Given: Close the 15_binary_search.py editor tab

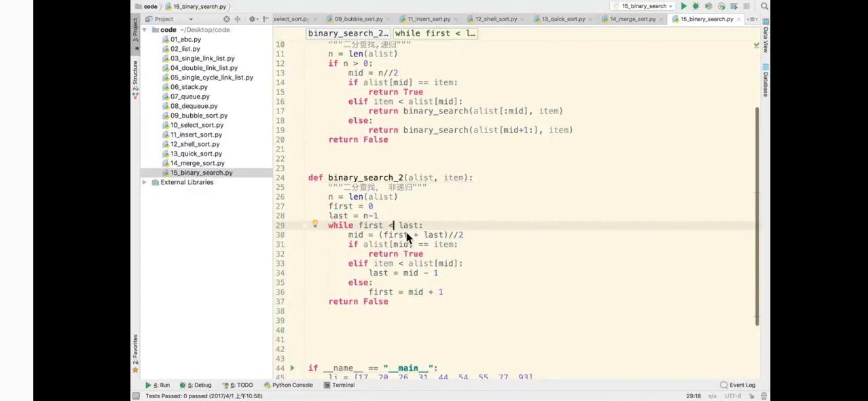Looking at the screenshot, I should click(739, 19).
